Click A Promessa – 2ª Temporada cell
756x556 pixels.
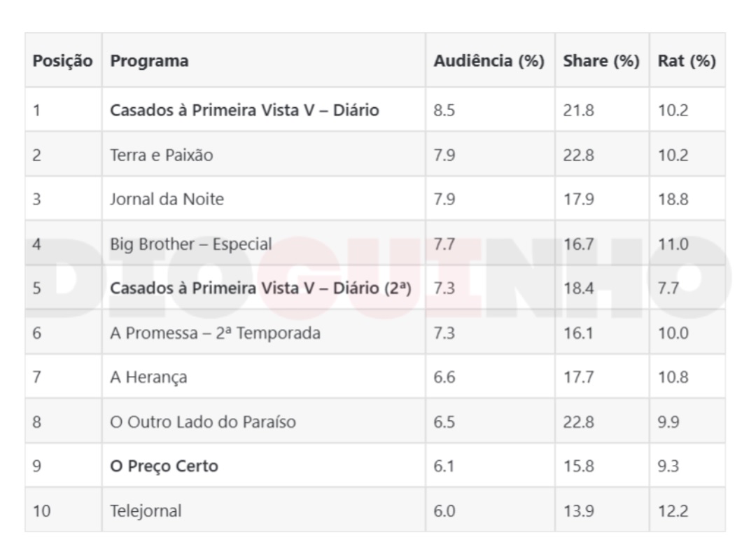pyautogui.click(x=264, y=333)
